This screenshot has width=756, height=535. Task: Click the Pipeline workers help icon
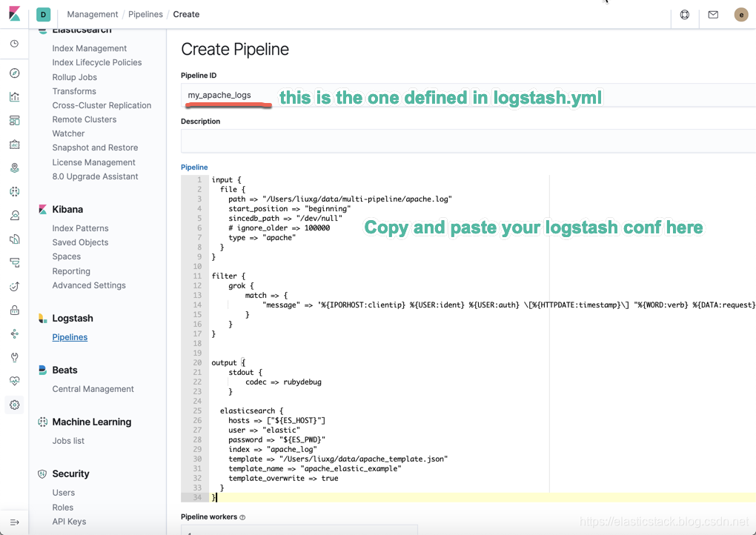tap(242, 517)
